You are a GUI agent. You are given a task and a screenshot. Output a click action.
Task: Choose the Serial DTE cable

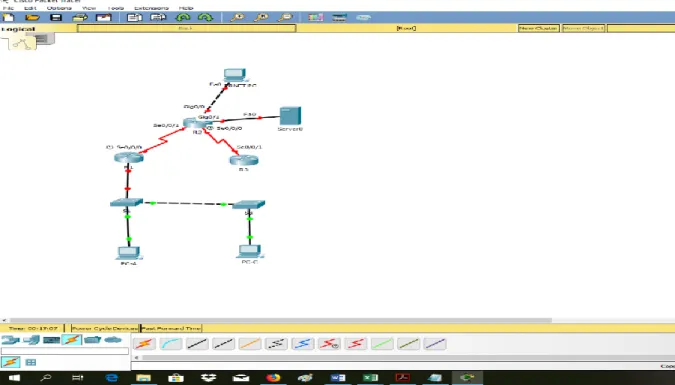point(356,344)
